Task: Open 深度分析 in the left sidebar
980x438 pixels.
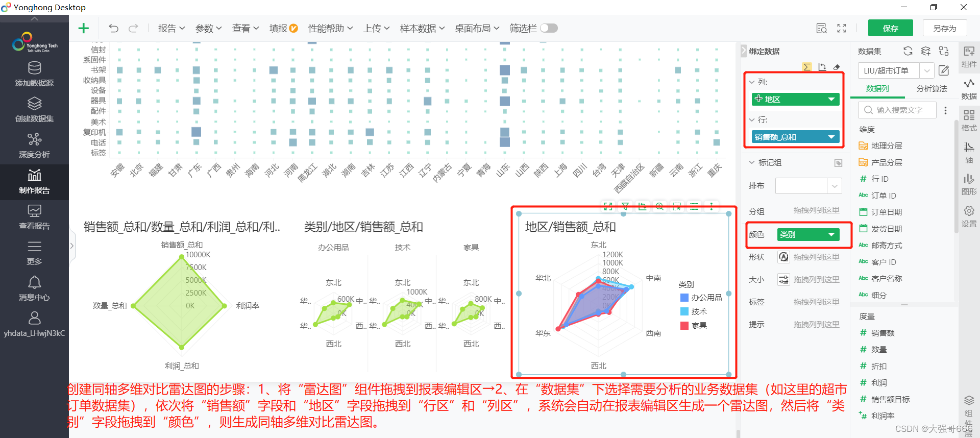Action: click(34, 145)
